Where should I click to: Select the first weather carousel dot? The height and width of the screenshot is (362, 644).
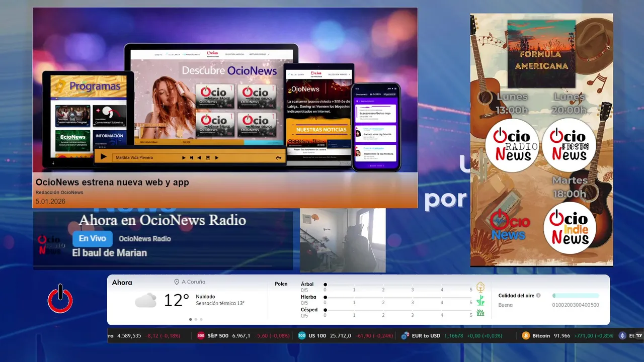pos(190,319)
